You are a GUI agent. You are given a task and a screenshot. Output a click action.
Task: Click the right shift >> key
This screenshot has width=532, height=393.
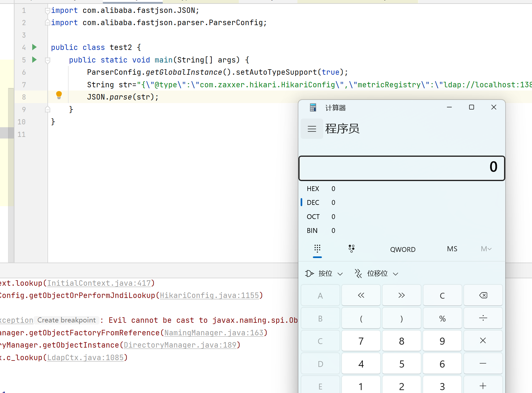click(401, 295)
